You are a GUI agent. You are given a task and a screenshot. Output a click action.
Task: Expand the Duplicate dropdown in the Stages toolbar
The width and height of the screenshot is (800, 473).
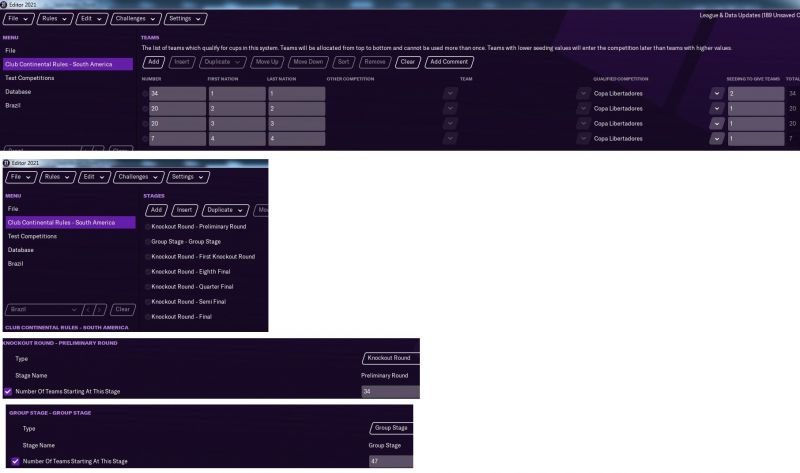tap(225, 210)
